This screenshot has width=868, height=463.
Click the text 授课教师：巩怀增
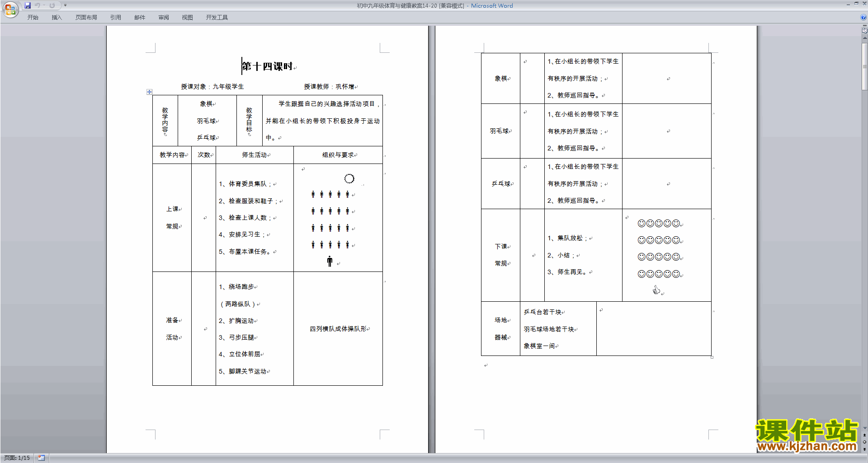(329, 87)
